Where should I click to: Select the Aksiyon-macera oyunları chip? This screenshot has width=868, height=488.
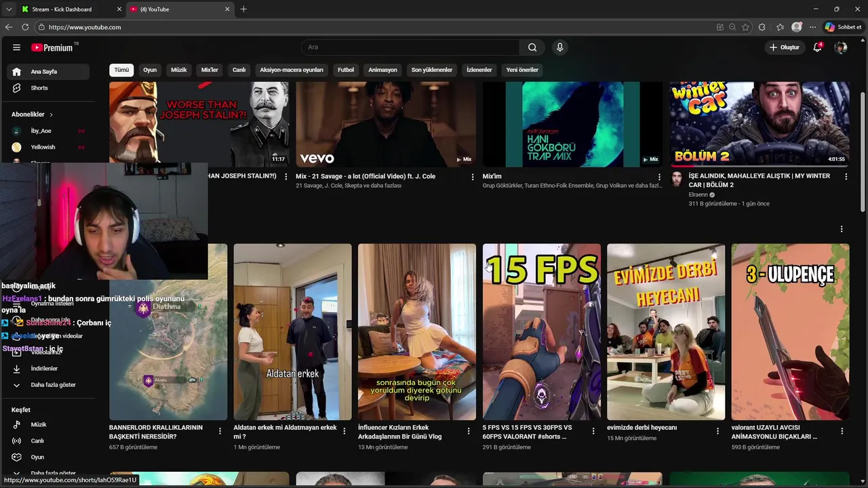(x=292, y=70)
